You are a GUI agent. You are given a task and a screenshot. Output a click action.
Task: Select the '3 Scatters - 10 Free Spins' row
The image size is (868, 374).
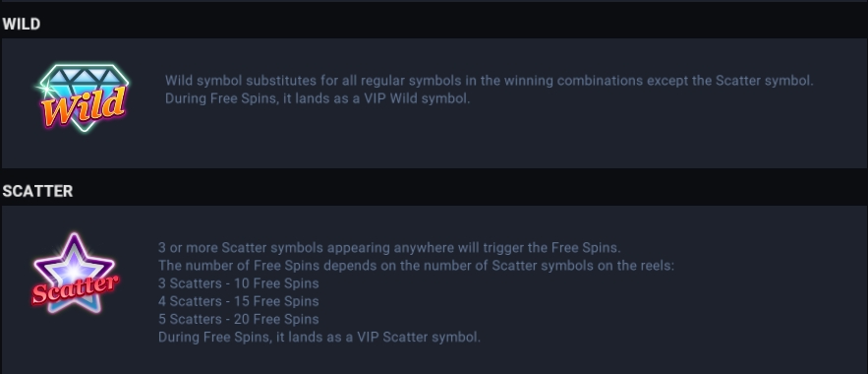coord(239,283)
